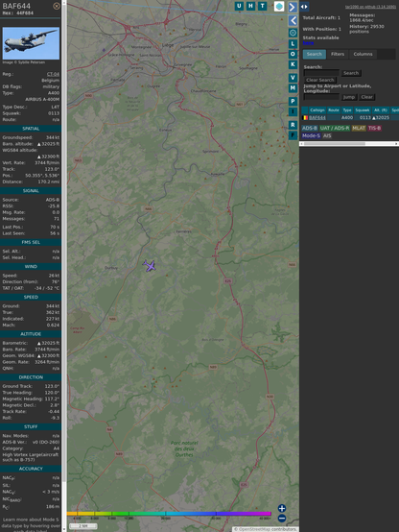The width and height of the screenshot is (399, 532).
Task: Toggle the ADS-B source filter
Action: click(310, 128)
